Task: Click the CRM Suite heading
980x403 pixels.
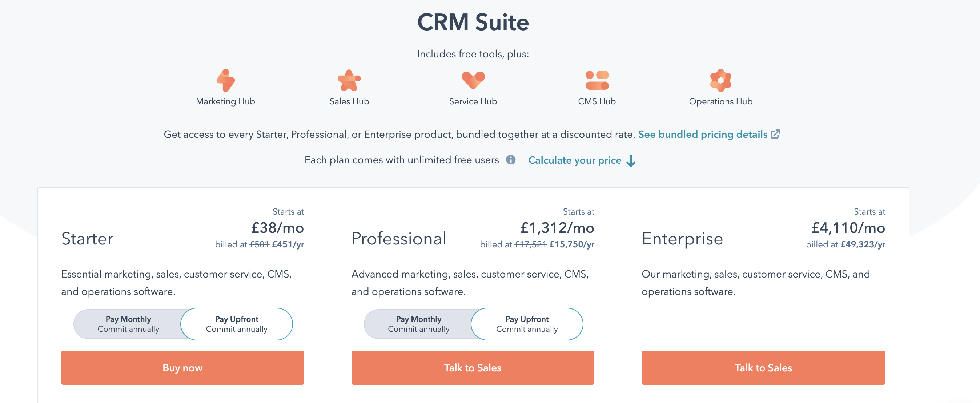Action: [473, 22]
